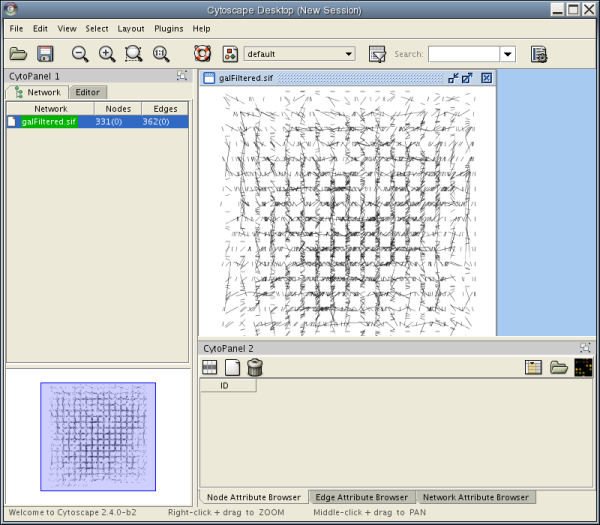Open the search field dropdown arrow
The image size is (600, 525).
(507, 54)
